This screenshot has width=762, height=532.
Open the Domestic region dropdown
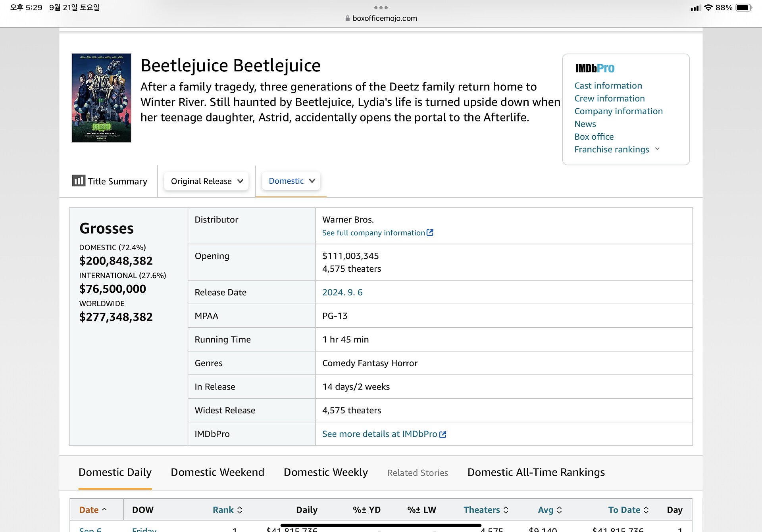(x=291, y=181)
